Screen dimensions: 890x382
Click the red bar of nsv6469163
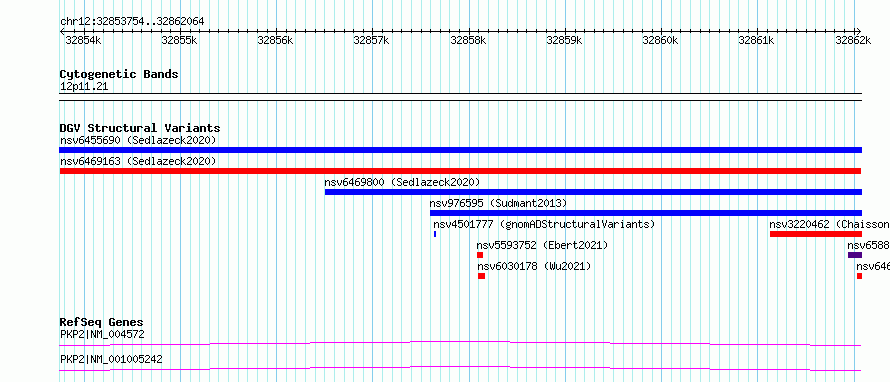(x=460, y=171)
